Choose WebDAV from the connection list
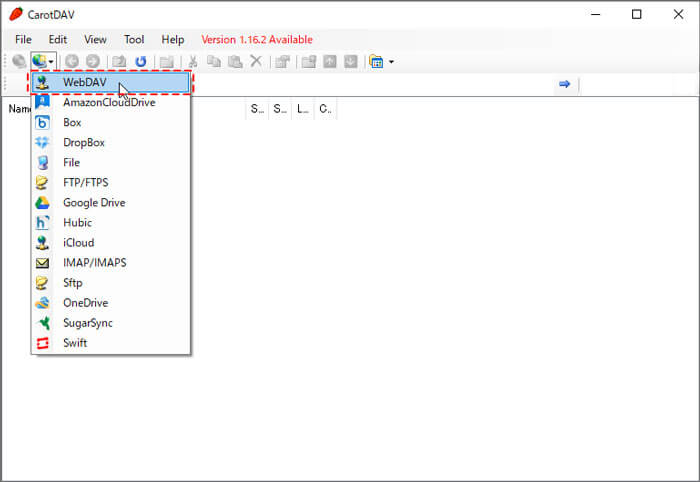This screenshot has height=482, width=700. [x=111, y=83]
